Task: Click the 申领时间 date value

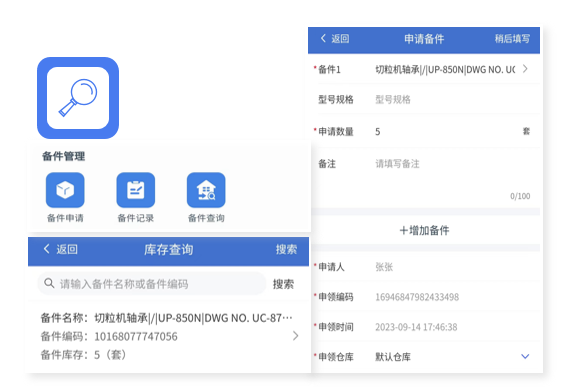Action: (x=416, y=327)
